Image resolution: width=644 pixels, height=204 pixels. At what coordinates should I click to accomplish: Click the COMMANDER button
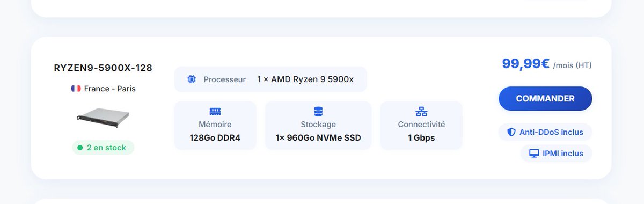click(545, 99)
